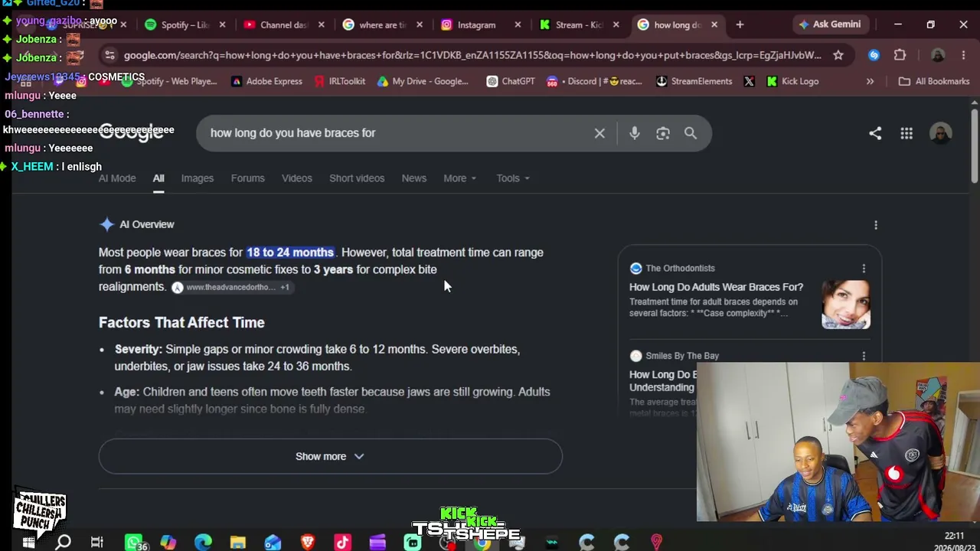Image resolution: width=980 pixels, height=551 pixels.
Task: Open The Orthodontists result thumbnail image
Action: 846,304
